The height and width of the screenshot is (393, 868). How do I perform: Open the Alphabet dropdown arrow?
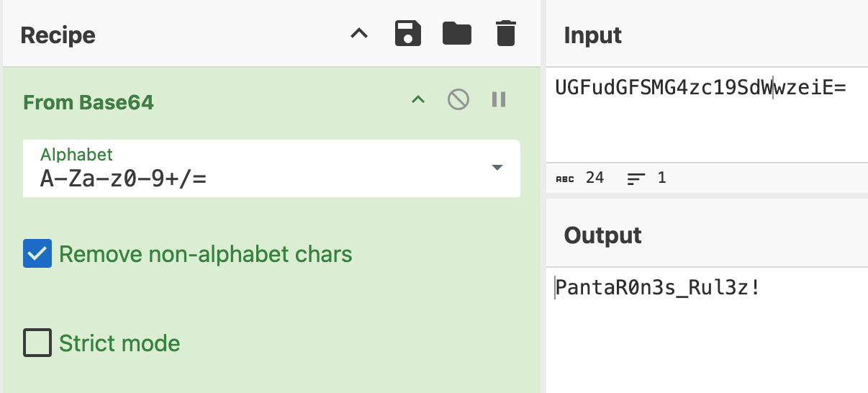click(x=497, y=168)
